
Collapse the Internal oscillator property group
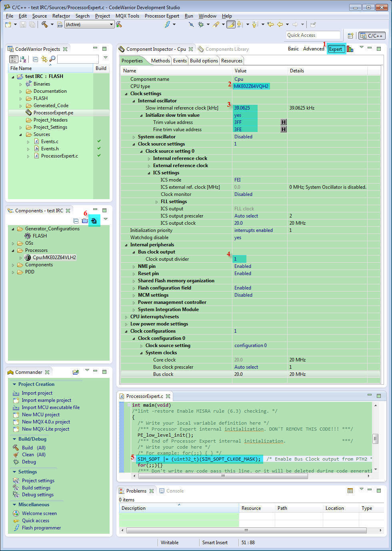pyautogui.click(x=134, y=101)
